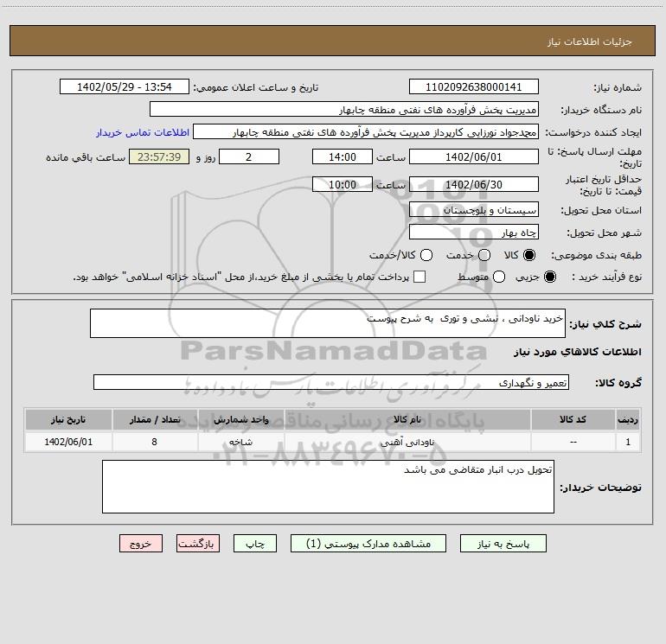Click the response deadline date 1402/06/01 field
The height and width of the screenshot is (644, 666).
(474, 156)
